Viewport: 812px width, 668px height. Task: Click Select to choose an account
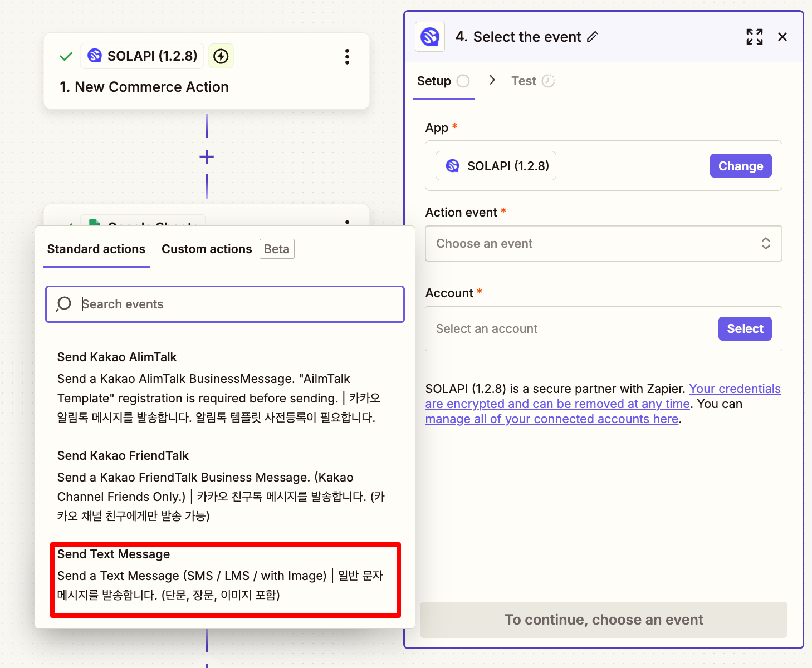point(745,328)
